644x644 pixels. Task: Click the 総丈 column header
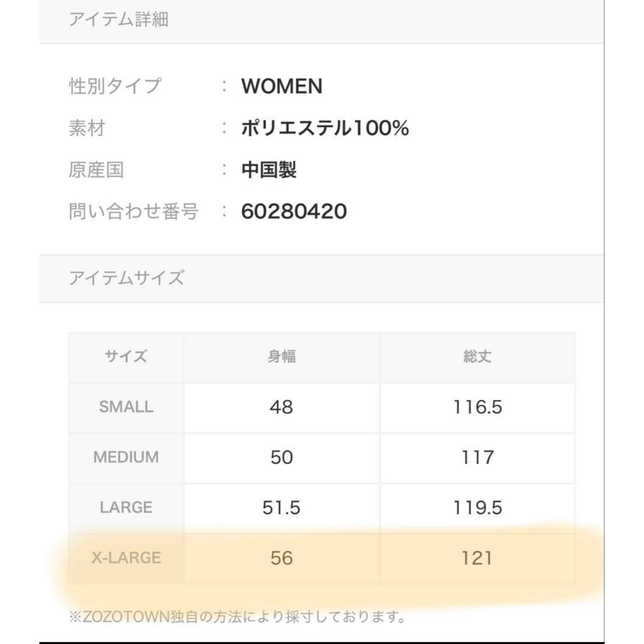point(478,356)
